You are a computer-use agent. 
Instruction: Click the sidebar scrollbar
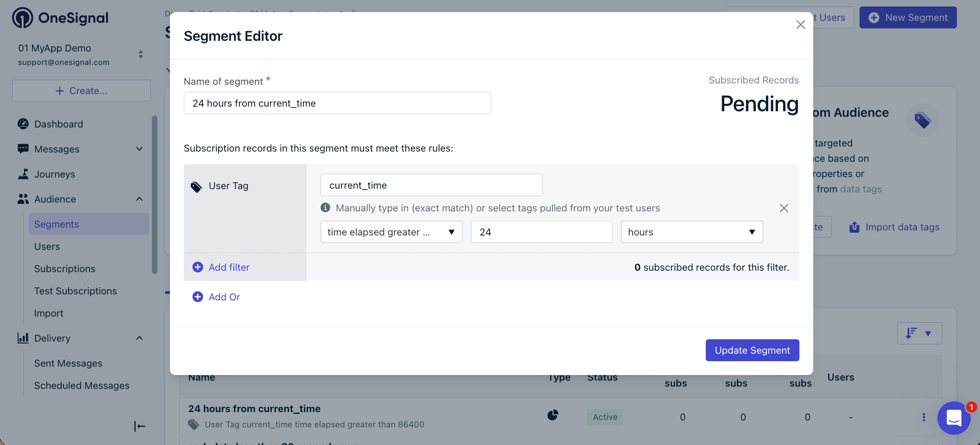point(155,195)
